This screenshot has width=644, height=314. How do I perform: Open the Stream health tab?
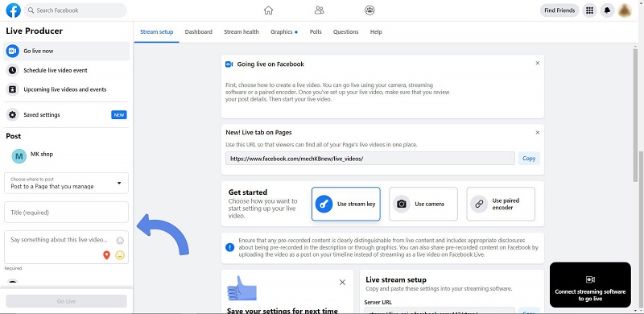pyautogui.click(x=242, y=31)
